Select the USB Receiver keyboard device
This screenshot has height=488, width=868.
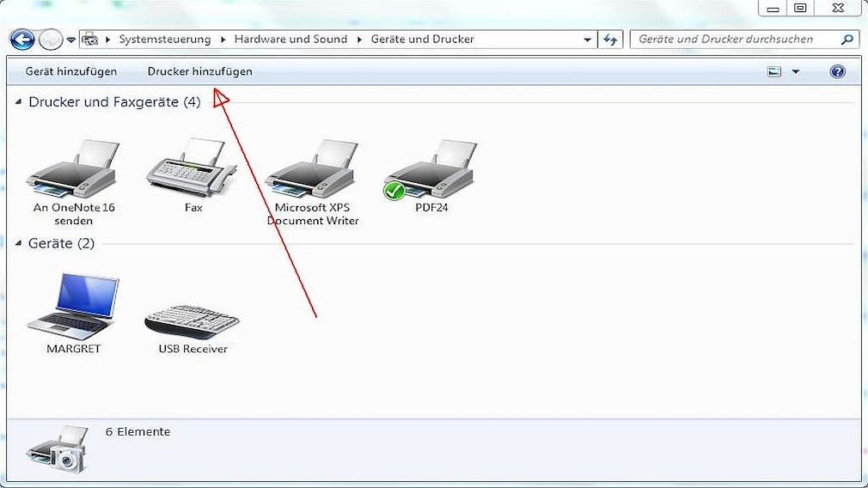click(x=193, y=322)
